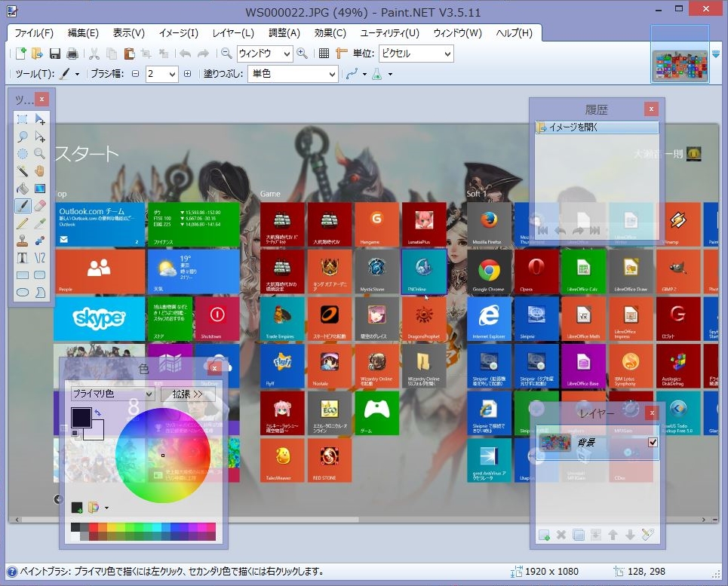
Task: Open the 効果(C) menu
Action: [330, 33]
